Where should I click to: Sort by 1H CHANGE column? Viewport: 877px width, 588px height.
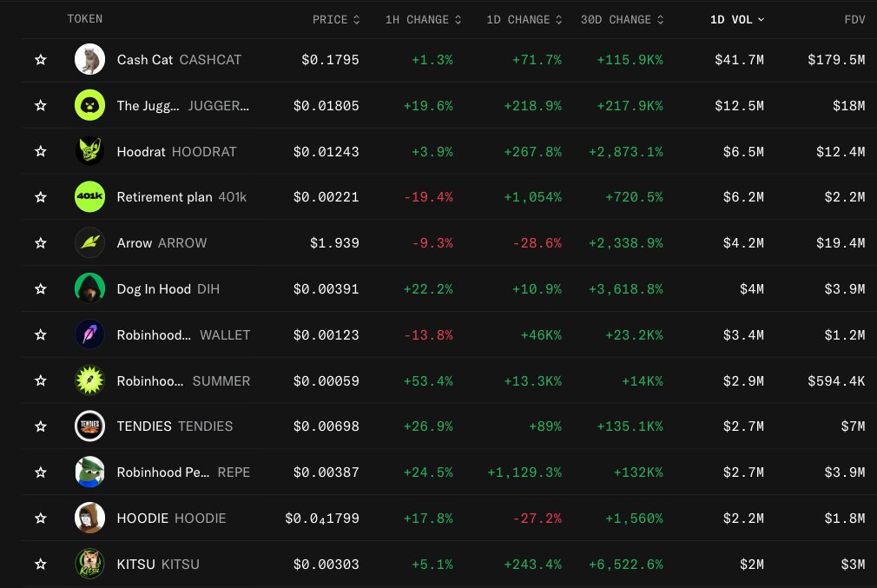[424, 20]
